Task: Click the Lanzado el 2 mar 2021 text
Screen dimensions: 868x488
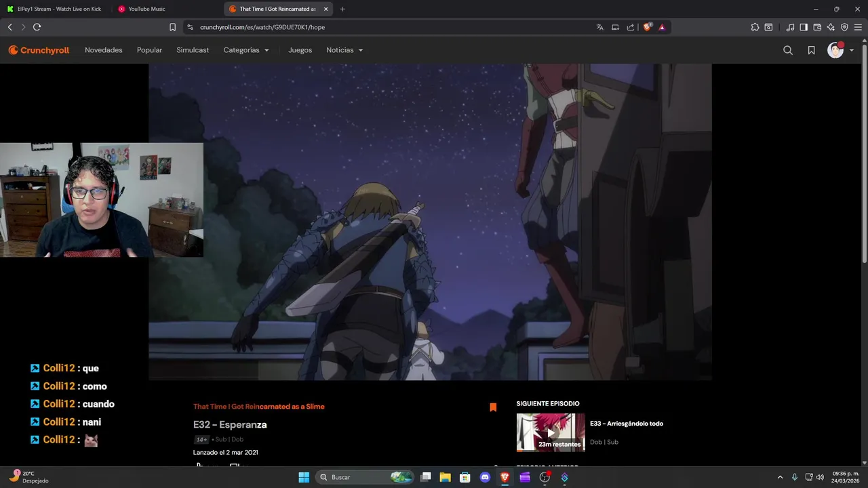Action: click(226, 452)
